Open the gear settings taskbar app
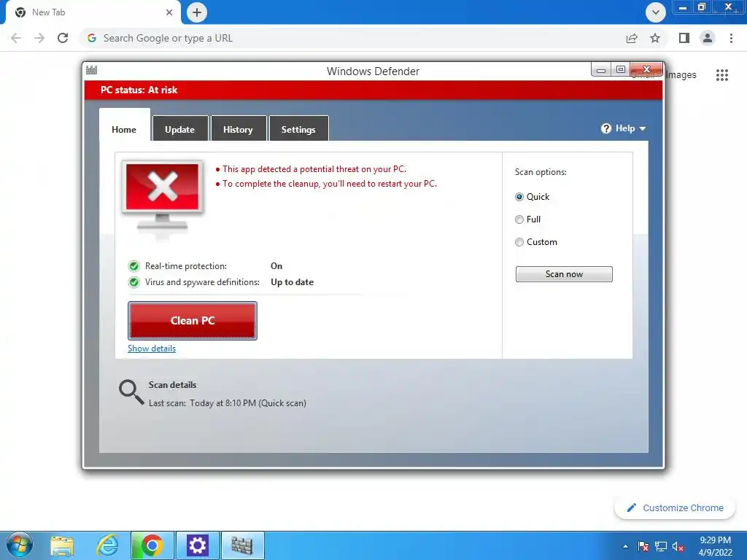Viewport: 747px width, 560px height. tap(197, 545)
